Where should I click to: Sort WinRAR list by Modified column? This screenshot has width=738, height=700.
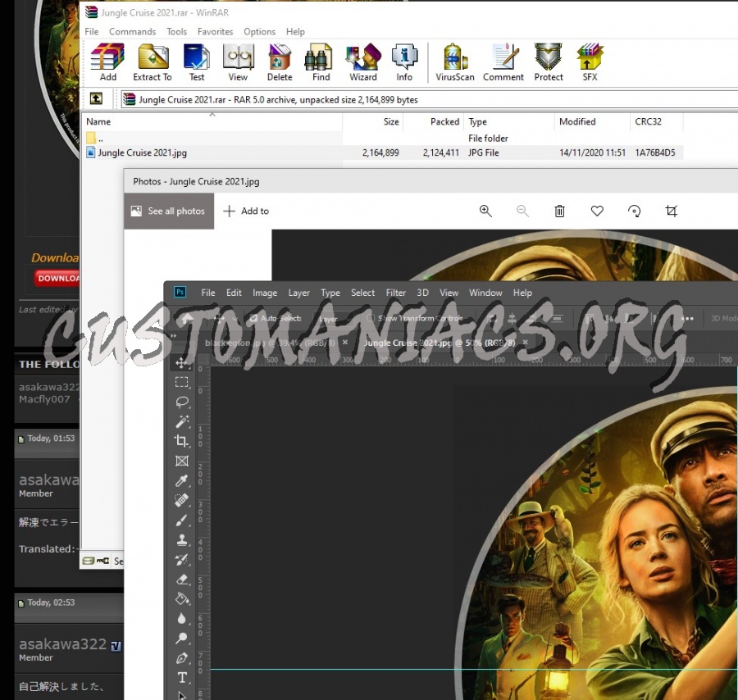592,121
